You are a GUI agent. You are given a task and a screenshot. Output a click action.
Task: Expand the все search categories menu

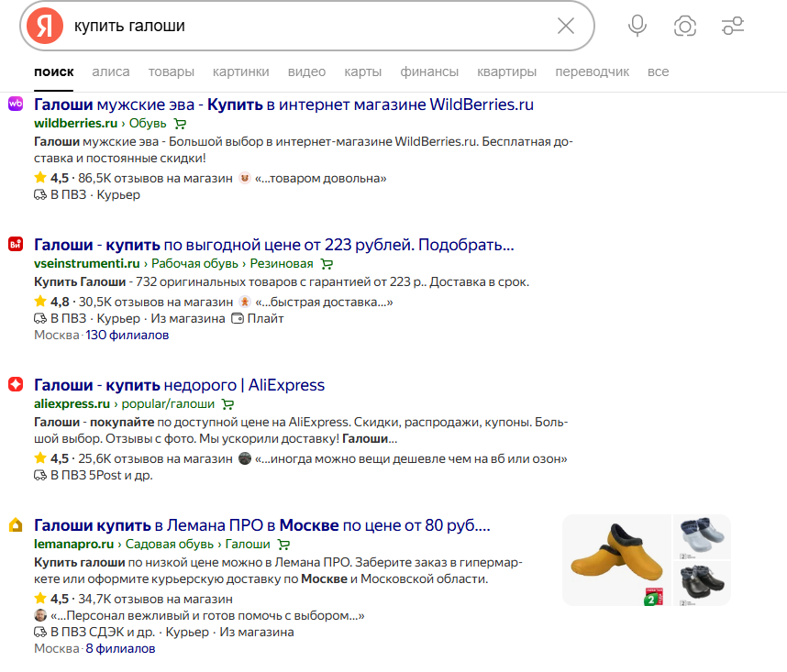(658, 72)
